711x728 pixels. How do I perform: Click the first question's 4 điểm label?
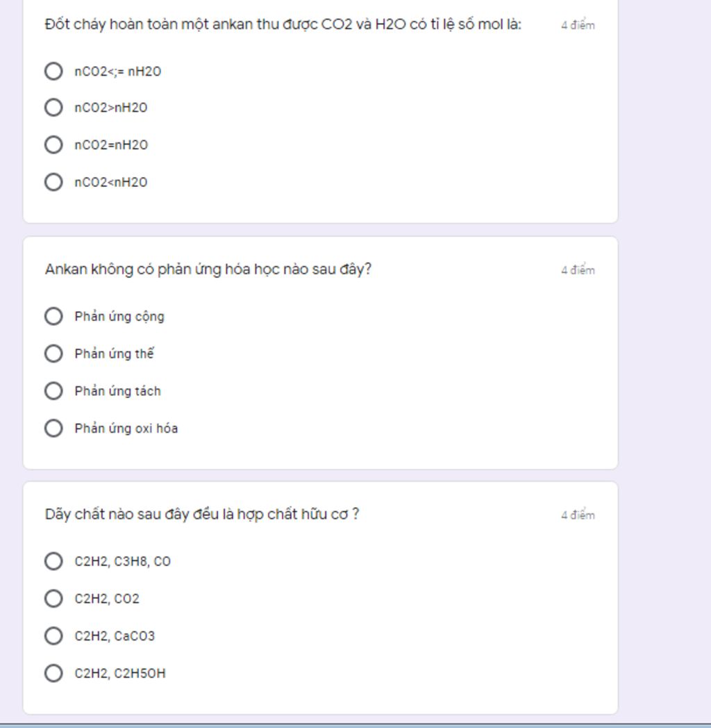(x=578, y=24)
